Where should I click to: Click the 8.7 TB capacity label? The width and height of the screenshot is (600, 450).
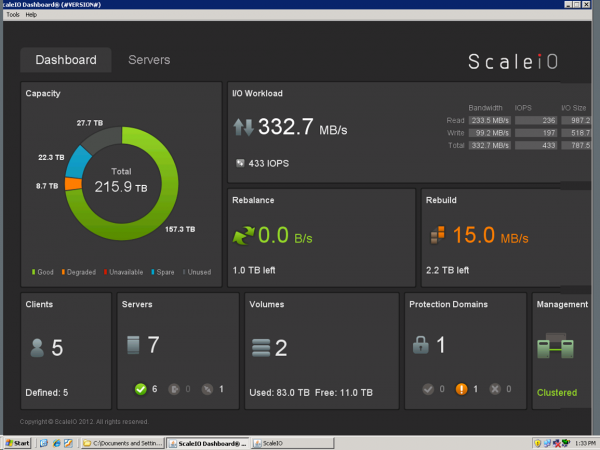(x=47, y=186)
